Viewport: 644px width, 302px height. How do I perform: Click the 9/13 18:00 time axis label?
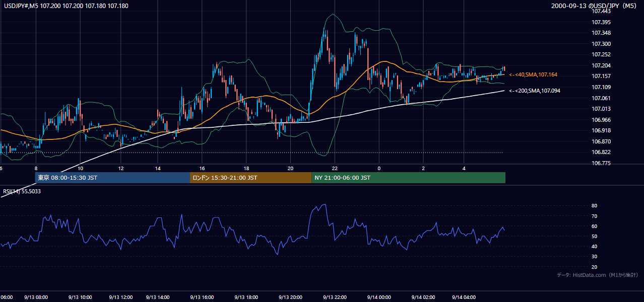pos(246,297)
